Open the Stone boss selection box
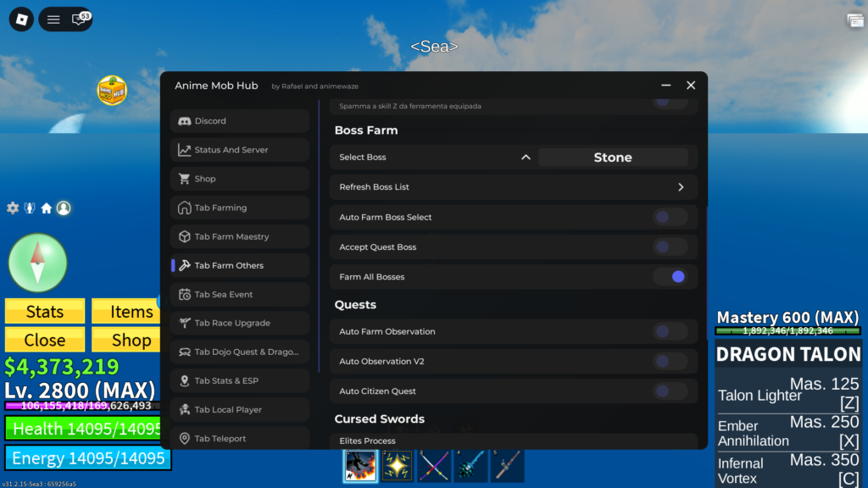Viewport: 868px width, 488px height. pos(613,157)
